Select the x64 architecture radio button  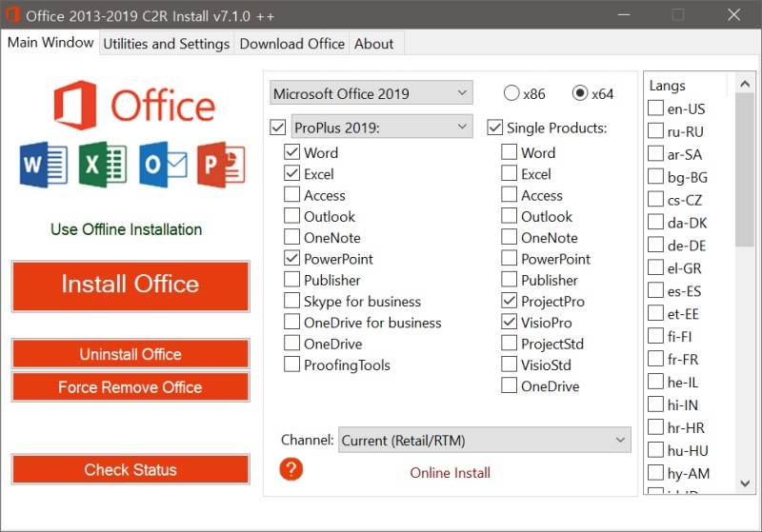tap(580, 92)
